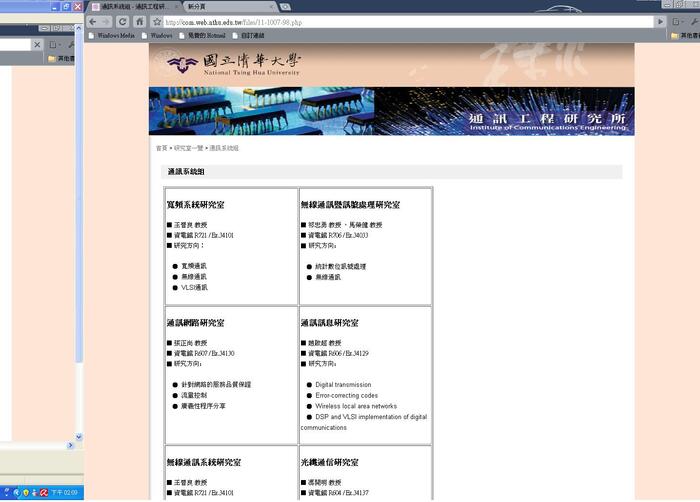Click the 流量控制 list item

[x=194, y=395]
